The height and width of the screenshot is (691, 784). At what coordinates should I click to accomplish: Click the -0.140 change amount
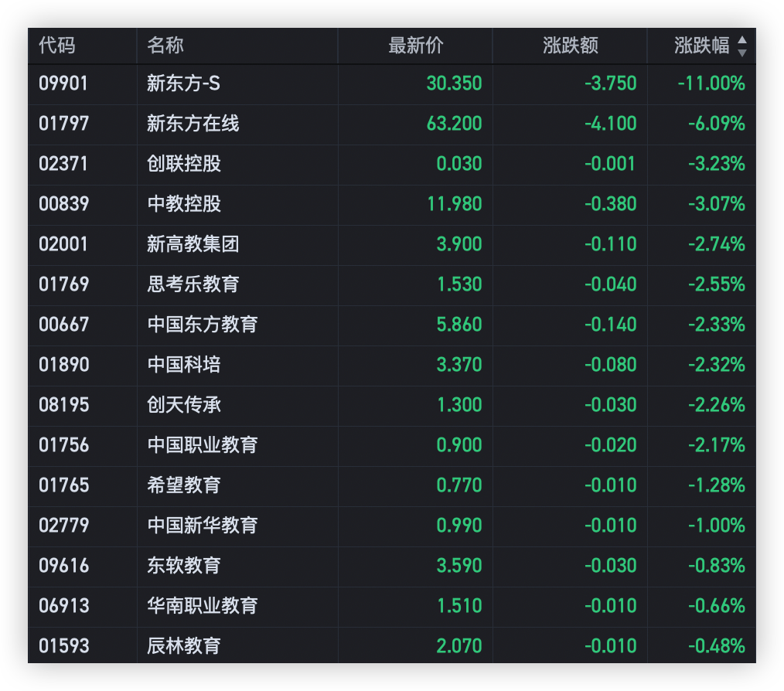click(611, 325)
